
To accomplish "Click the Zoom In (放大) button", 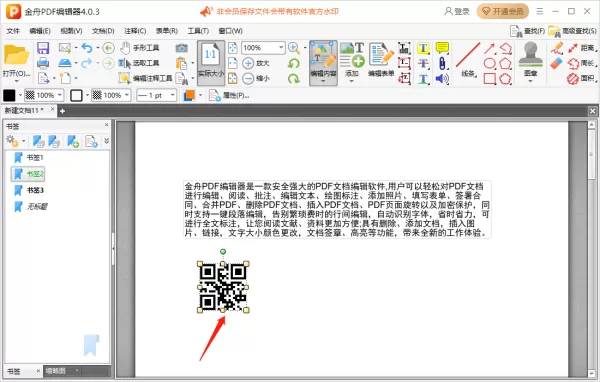I will click(256, 63).
